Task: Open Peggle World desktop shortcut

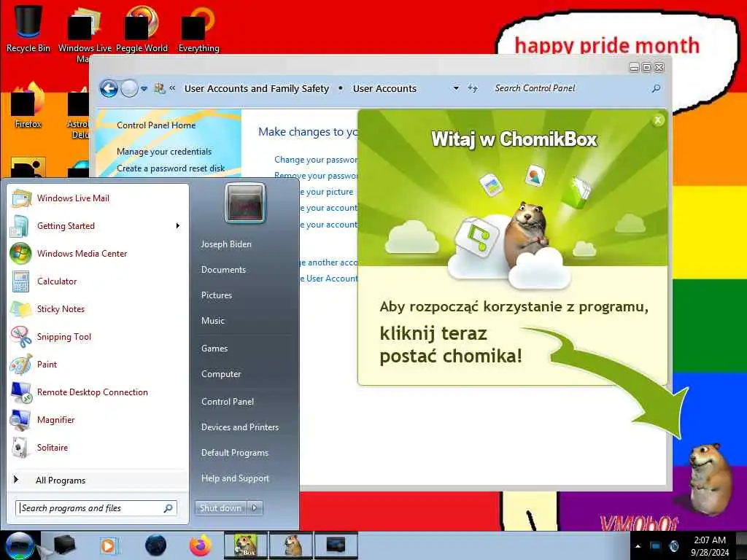Action: 142,27
